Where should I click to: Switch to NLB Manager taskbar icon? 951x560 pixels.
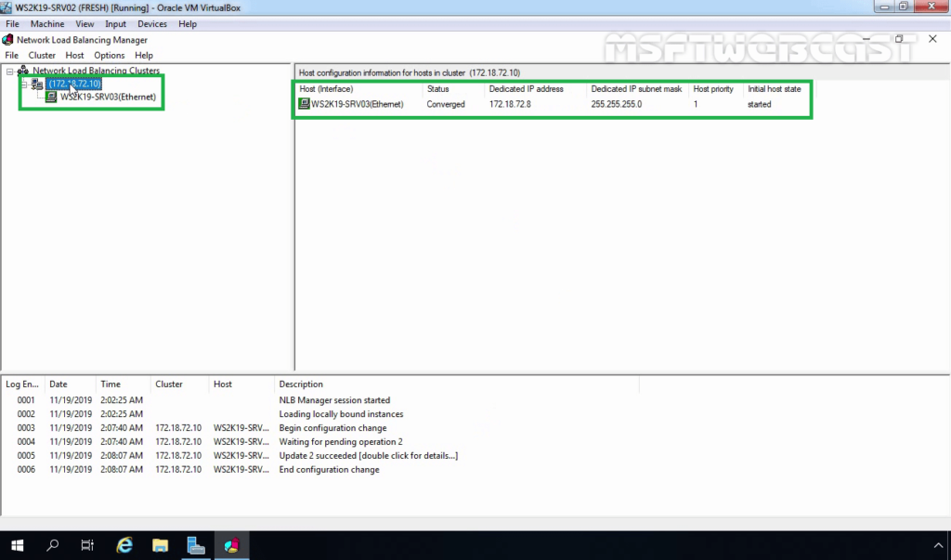[x=231, y=545]
